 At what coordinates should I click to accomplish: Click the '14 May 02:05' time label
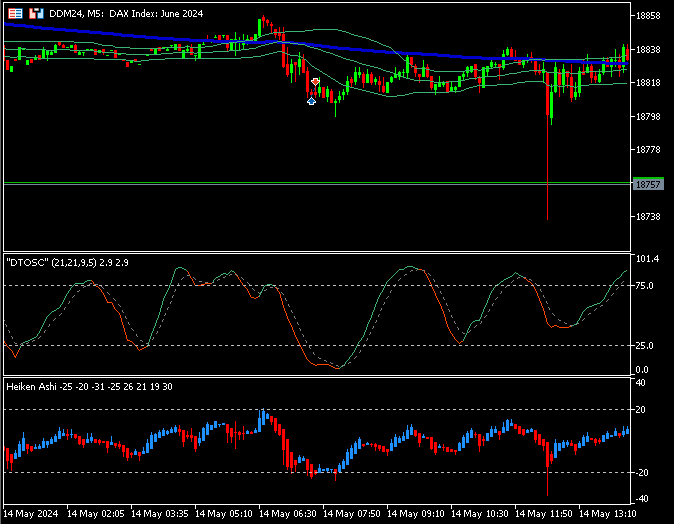96,514
